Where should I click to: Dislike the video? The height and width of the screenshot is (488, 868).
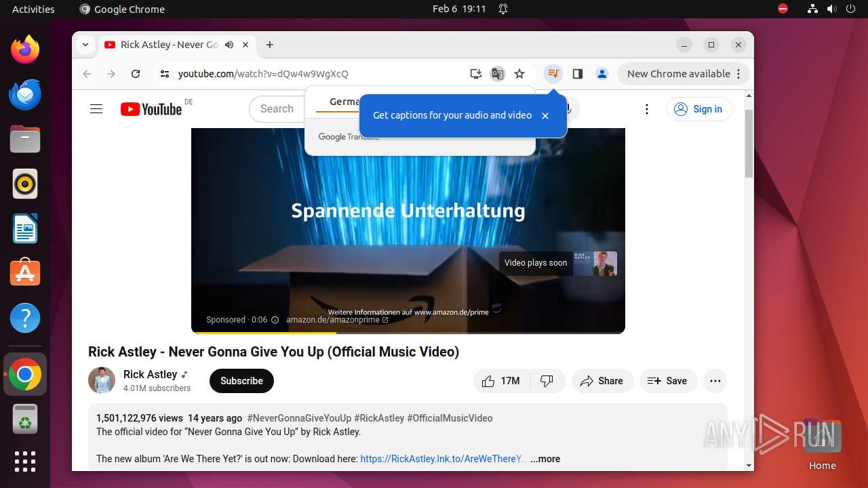[x=547, y=381]
